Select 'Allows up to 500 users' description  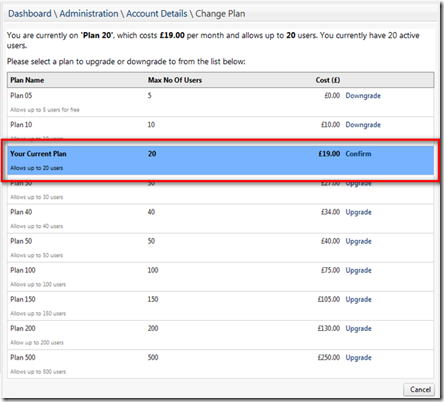click(x=38, y=372)
